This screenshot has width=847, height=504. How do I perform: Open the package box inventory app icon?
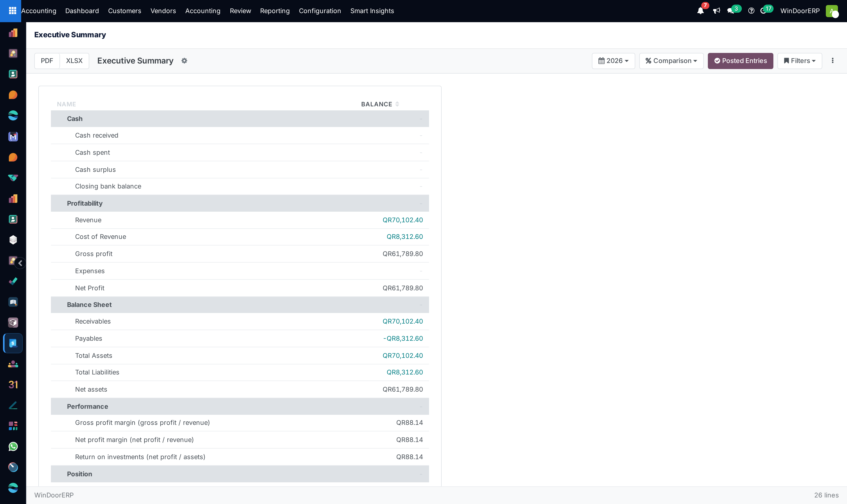[13, 323]
